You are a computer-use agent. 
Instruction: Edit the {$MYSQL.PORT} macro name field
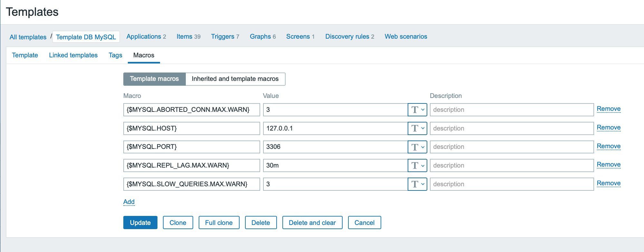click(192, 147)
